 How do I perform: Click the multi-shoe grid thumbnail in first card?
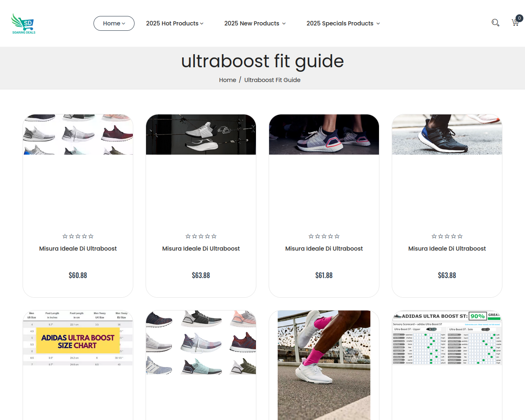(x=78, y=135)
